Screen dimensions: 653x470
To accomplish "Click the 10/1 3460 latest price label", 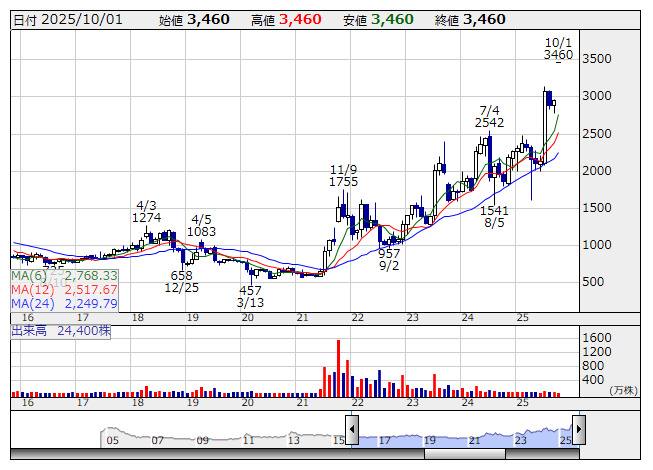I will pos(558,49).
